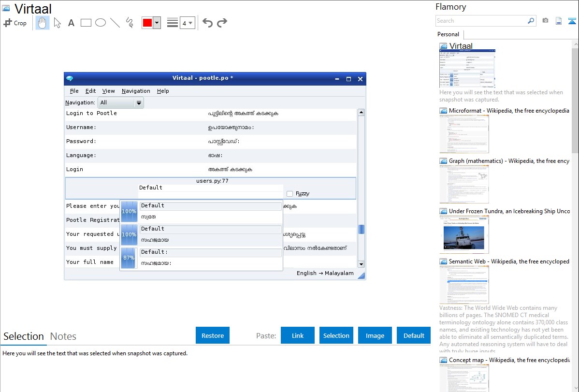Open the Help menu in Virtaal
Image resolution: width=579 pixels, height=392 pixels.
point(163,91)
